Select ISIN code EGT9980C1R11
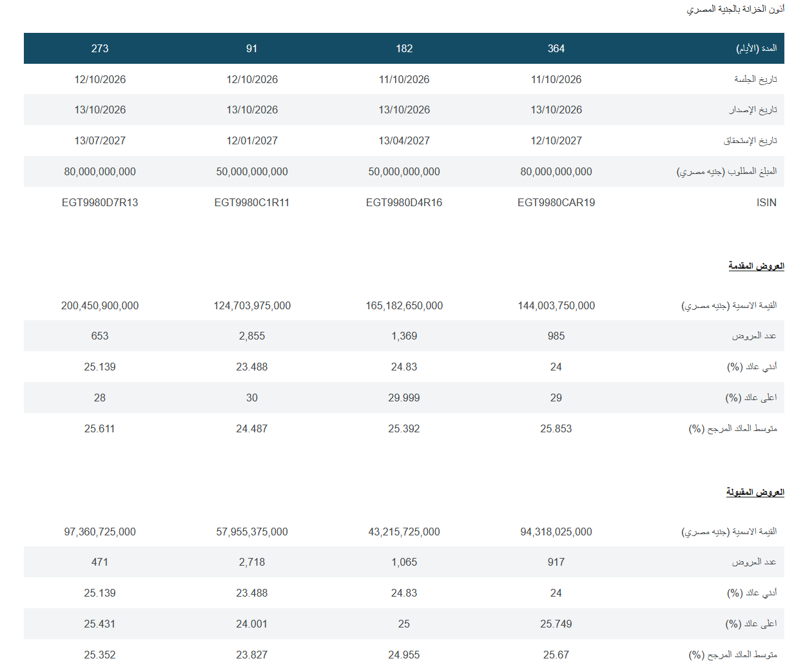The width and height of the screenshot is (785, 672). point(252,202)
